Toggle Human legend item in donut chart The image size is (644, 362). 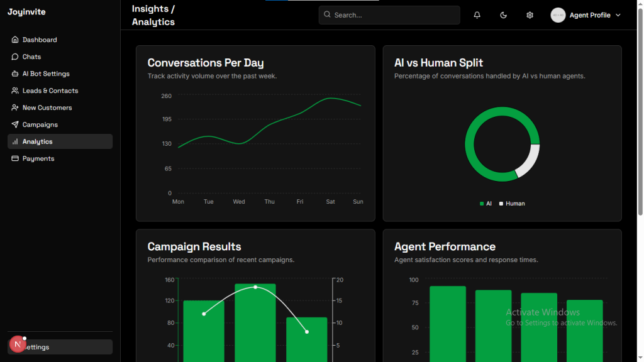(512, 204)
